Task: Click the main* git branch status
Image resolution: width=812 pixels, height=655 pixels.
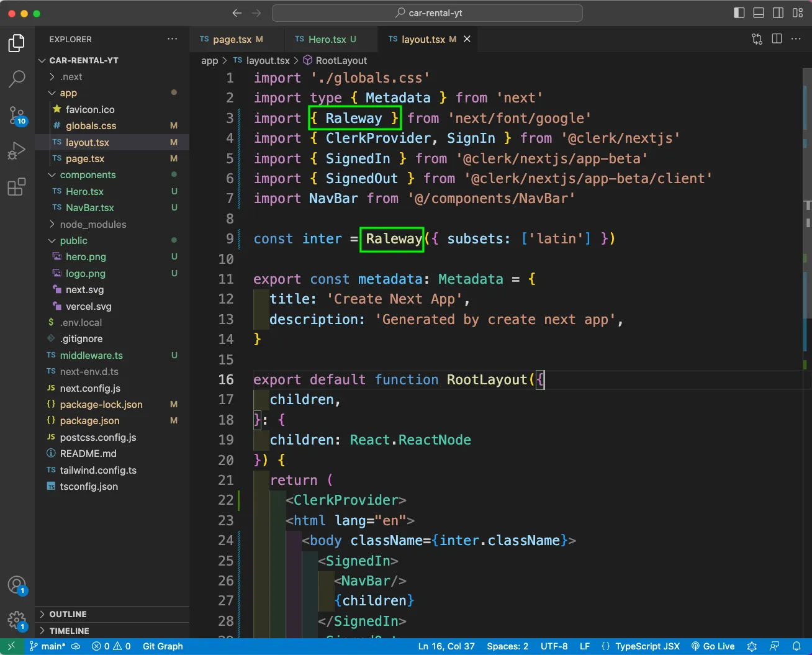Action: coord(48,646)
